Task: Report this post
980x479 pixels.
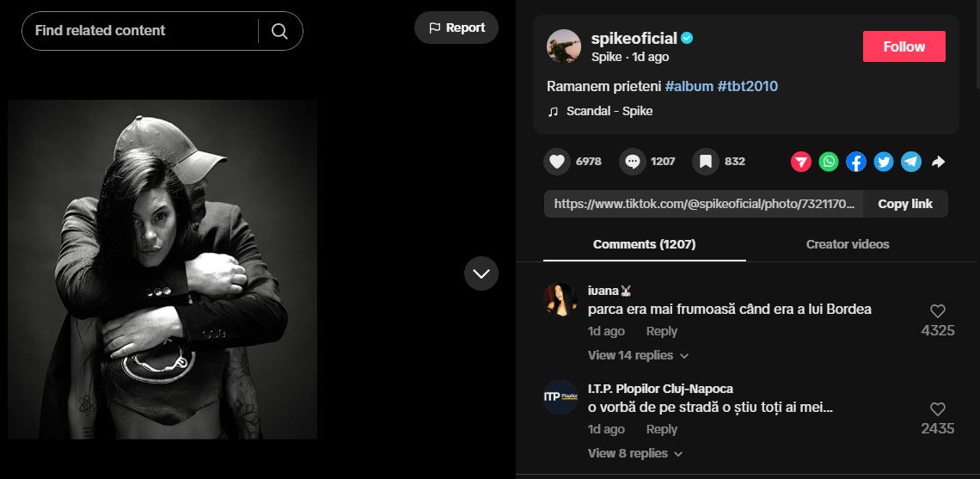Action: click(456, 28)
